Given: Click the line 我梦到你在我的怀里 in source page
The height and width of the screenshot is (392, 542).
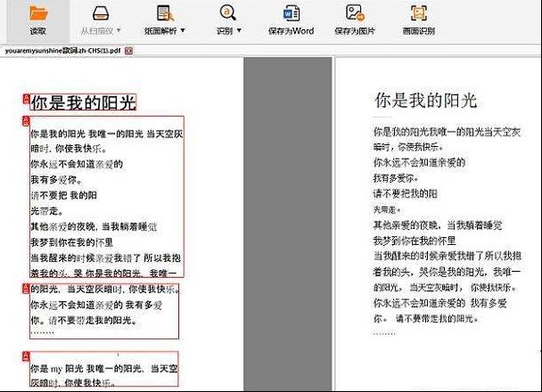Looking at the screenshot, I should click(x=72, y=242).
